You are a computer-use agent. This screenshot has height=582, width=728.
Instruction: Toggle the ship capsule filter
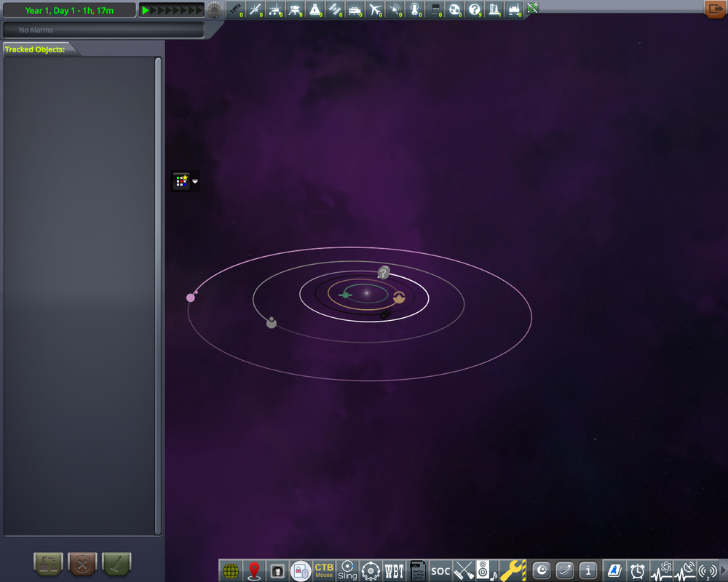pyautogui.click(x=315, y=9)
